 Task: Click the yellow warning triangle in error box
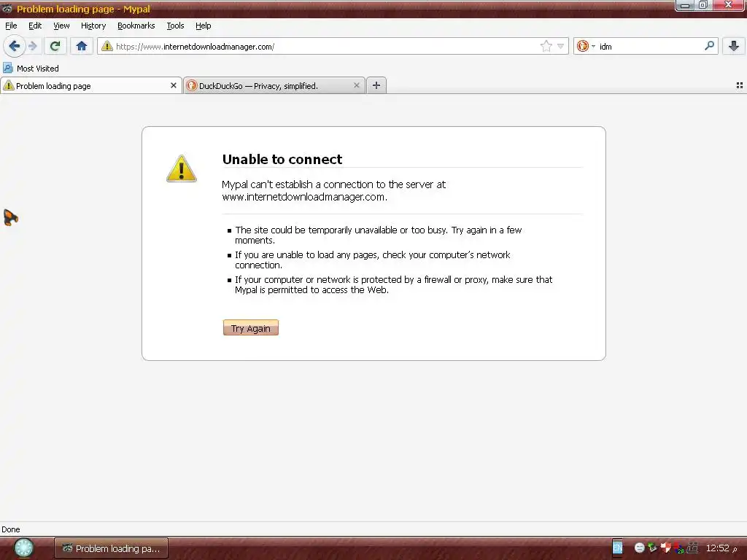[x=182, y=168]
